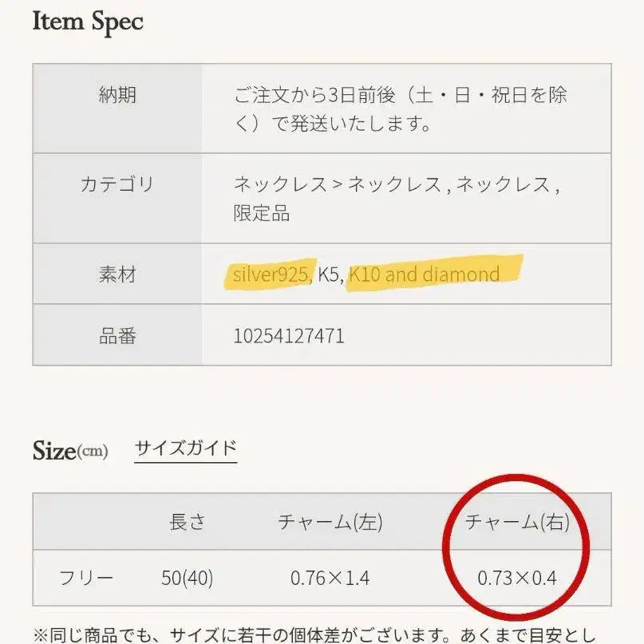Click the 素材 row label
Viewport: 644px width, 644px height.
[117, 275]
